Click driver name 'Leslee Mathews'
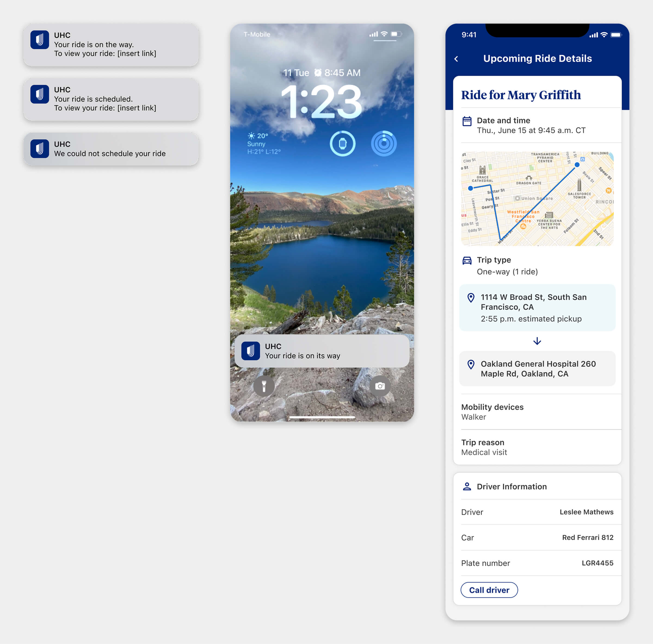The height and width of the screenshot is (644, 653). click(x=586, y=512)
